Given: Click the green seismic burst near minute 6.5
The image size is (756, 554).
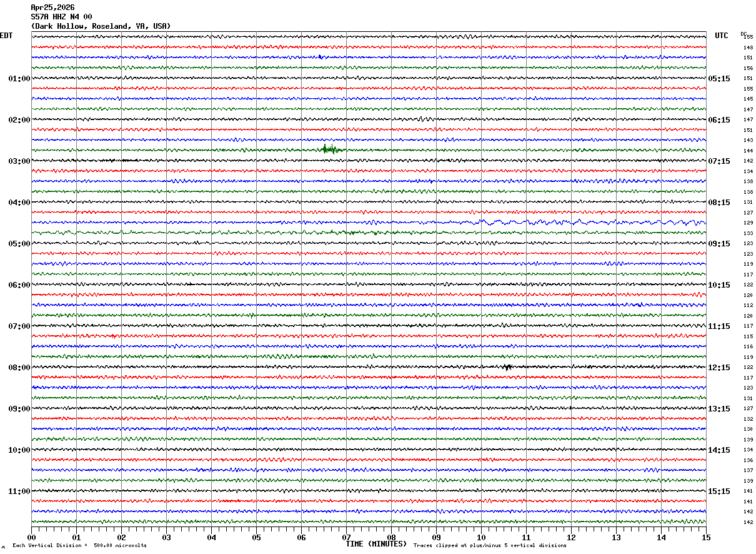Looking at the screenshot, I should click(330, 149).
